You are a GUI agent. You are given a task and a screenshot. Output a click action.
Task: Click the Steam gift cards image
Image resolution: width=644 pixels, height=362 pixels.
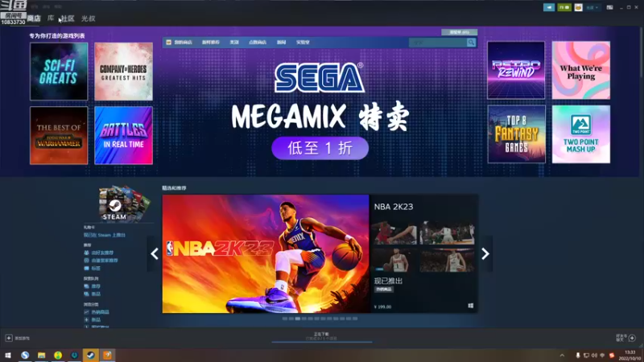coord(123,204)
